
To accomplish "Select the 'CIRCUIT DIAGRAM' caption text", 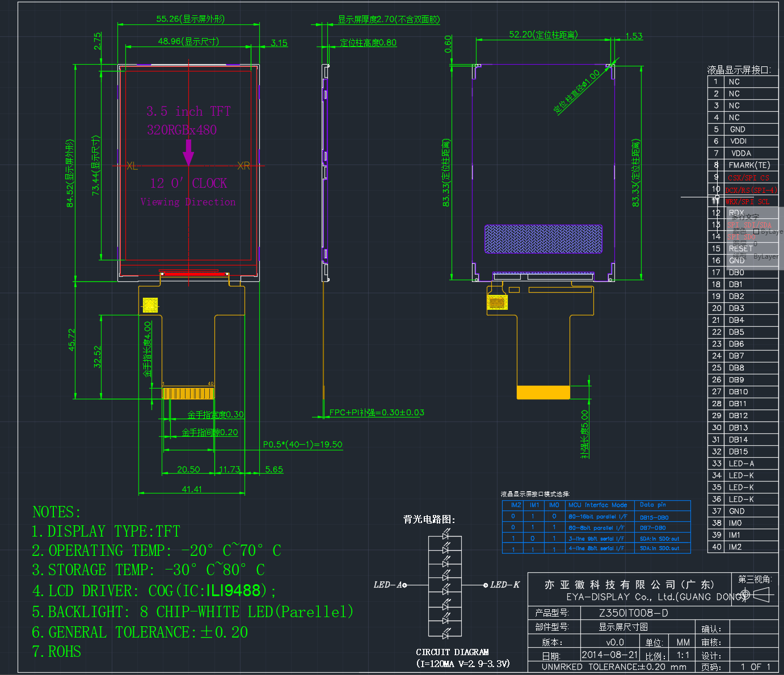I will pyautogui.click(x=452, y=652).
